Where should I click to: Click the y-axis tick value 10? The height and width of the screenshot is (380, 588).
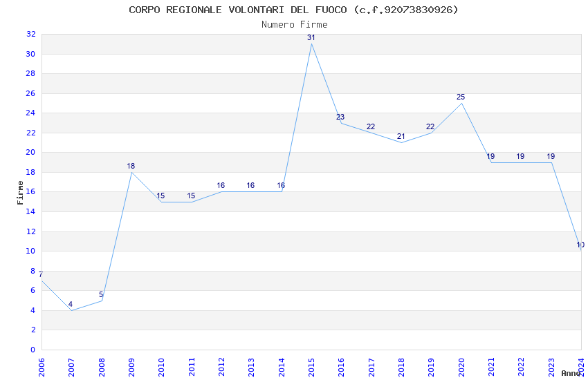tap(30, 251)
